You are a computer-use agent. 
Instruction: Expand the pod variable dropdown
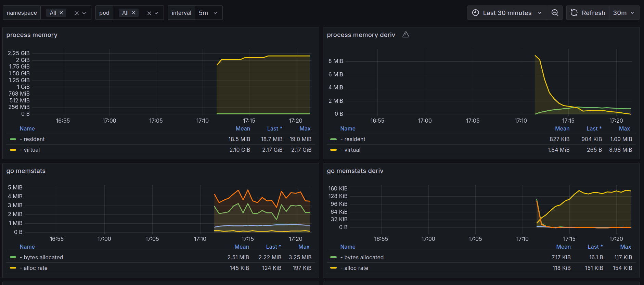pos(156,13)
